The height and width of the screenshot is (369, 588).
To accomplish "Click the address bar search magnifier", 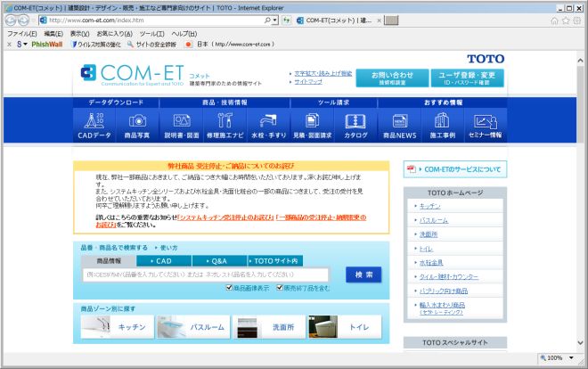I will [x=267, y=20].
